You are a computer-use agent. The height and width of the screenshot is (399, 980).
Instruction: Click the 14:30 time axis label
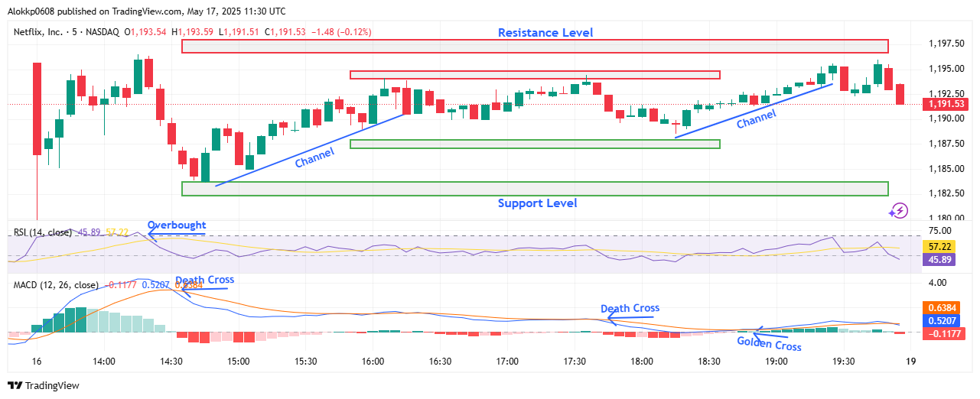[x=171, y=362]
